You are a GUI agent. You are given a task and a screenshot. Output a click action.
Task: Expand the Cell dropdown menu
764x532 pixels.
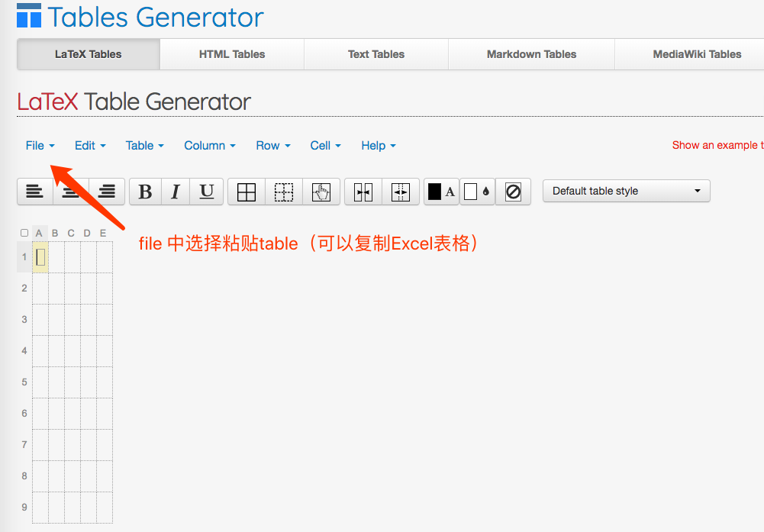click(325, 145)
